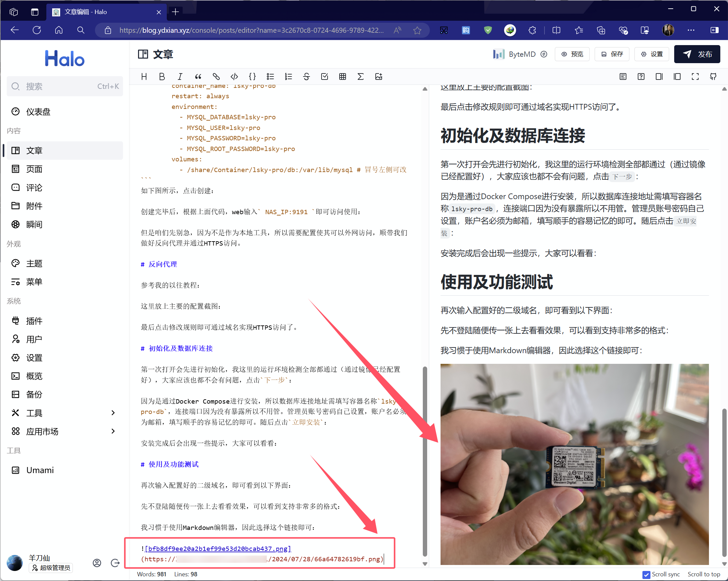The width and height of the screenshot is (728, 581).
Task: Open 附件 attachments menu item
Action: pyautogui.click(x=65, y=206)
